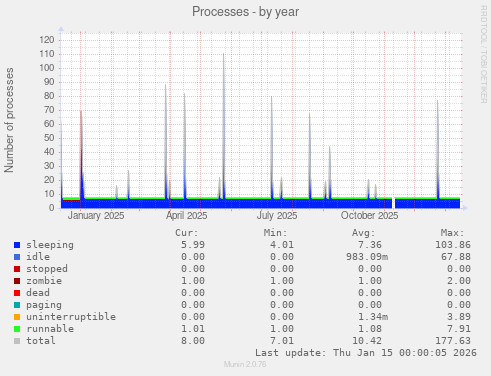Click the runnable max value 7.91
This screenshot has width=491, height=376.
pyautogui.click(x=459, y=329)
